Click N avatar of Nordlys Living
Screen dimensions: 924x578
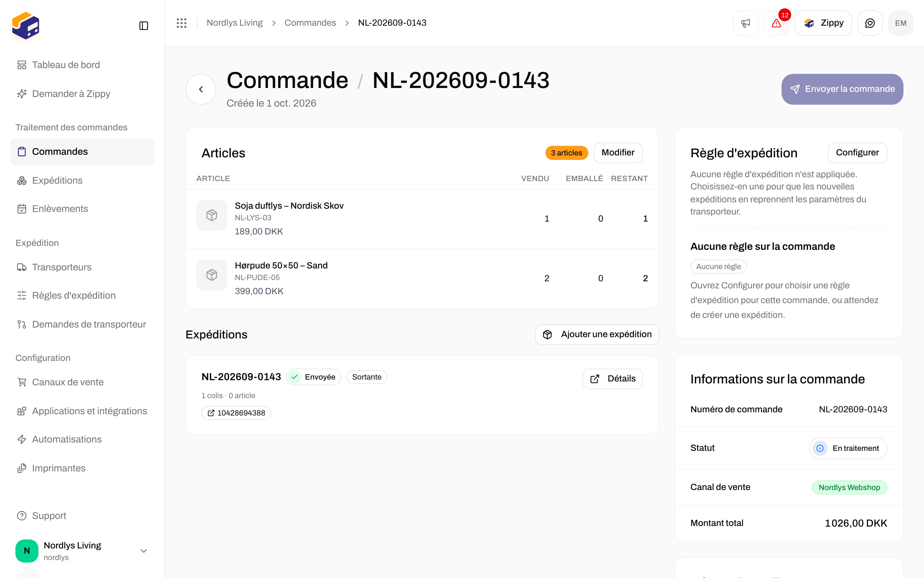[27, 551]
